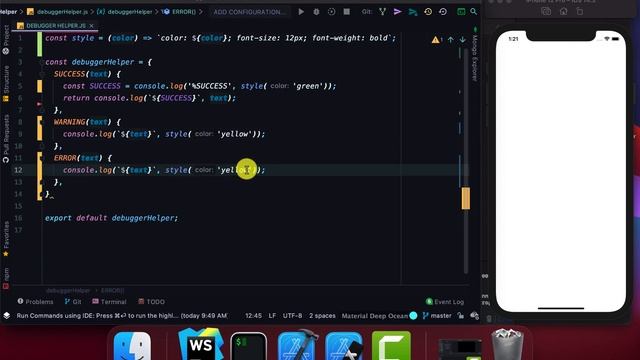Image resolution: width=640 pixels, height=360 pixels.
Task: Open the Favorites tool window
Action: click(6, 239)
